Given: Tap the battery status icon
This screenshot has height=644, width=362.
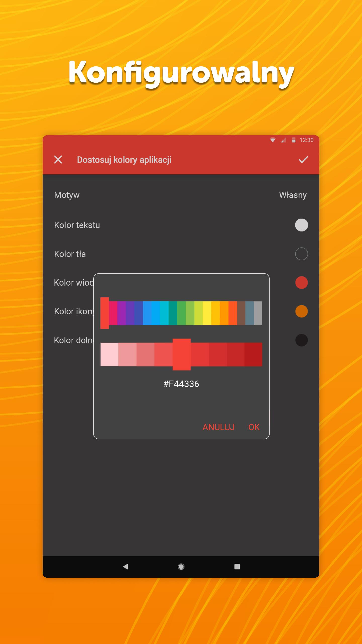Looking at the screenshot, I should (x=293, y=140).
